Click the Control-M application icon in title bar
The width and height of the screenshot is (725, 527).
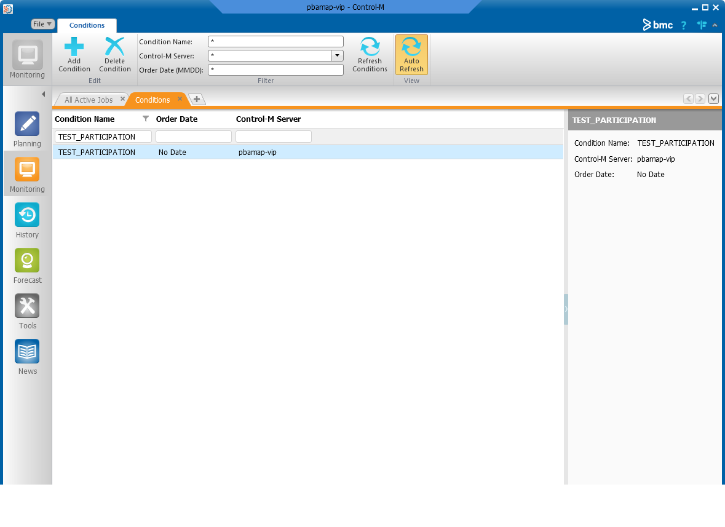8,8
